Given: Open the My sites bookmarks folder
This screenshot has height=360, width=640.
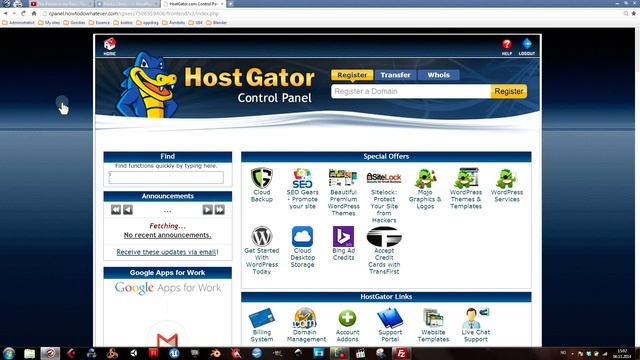Looking at the screenshot, I should tap(49, 23).
